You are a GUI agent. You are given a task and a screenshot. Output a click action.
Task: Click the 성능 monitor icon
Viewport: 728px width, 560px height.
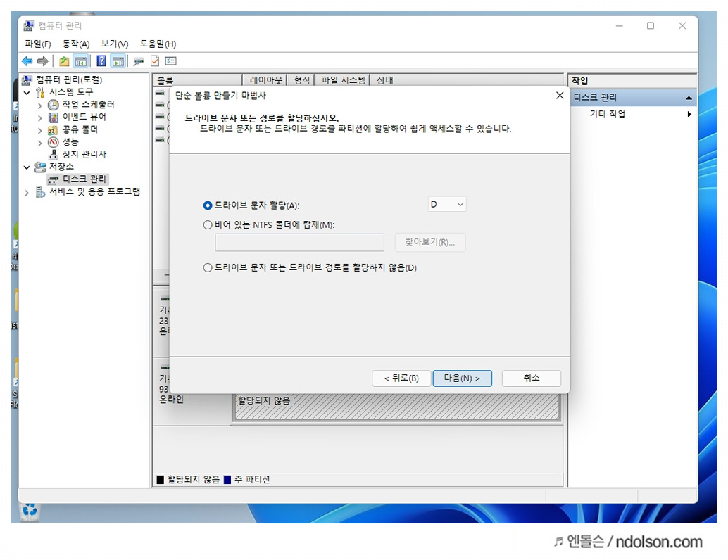[x=54, y=142]
